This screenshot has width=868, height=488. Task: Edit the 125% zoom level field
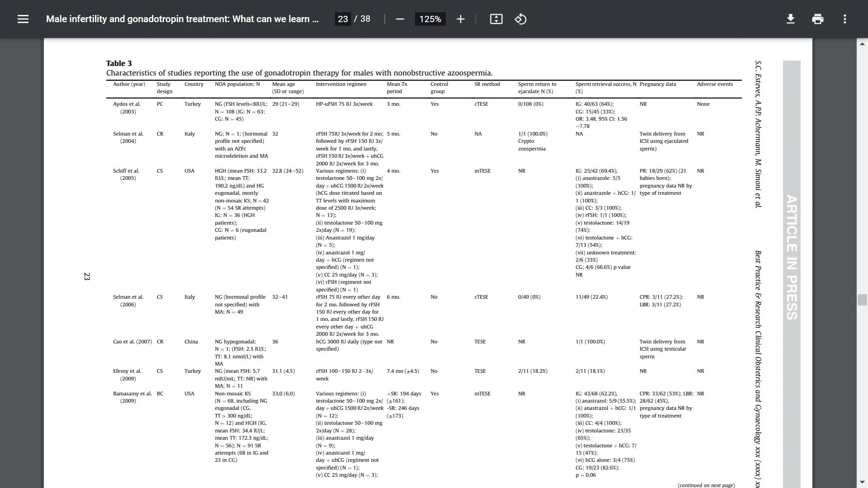(x=430, y=19)
